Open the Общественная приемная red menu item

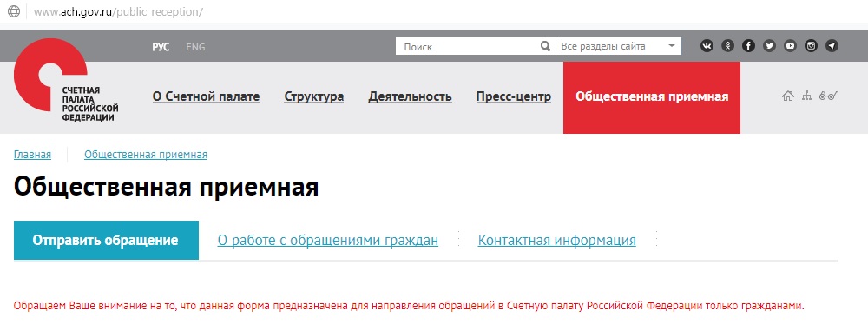652,97
